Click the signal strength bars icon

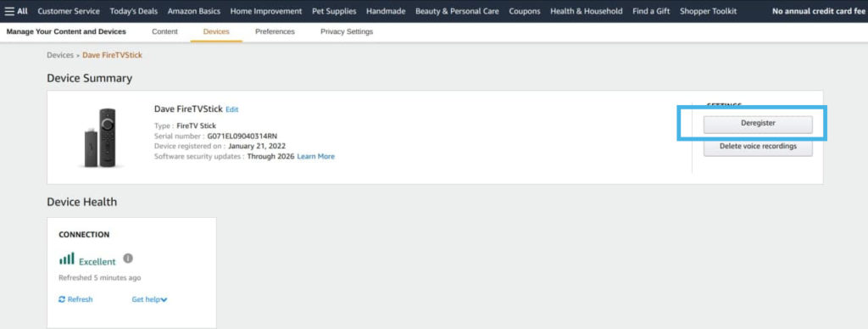[x=66, y=259]
